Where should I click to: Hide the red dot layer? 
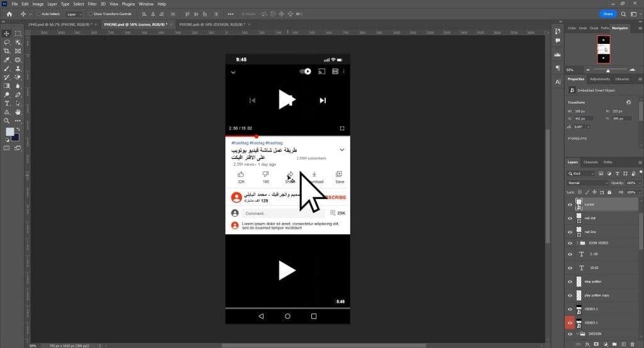point(570,219)
